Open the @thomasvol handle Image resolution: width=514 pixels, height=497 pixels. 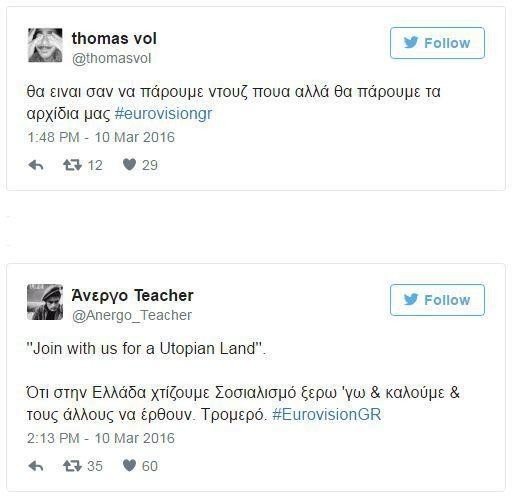(112, 58)
